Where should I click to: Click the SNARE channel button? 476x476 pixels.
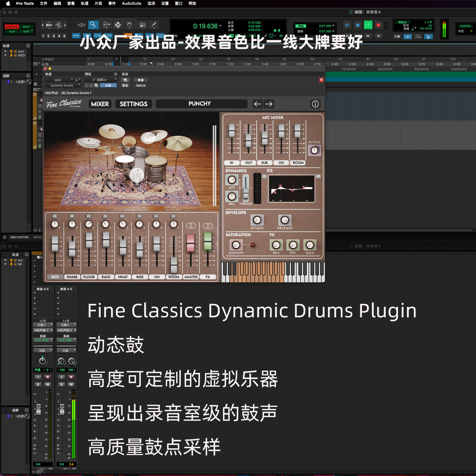[x=72, y=277]
